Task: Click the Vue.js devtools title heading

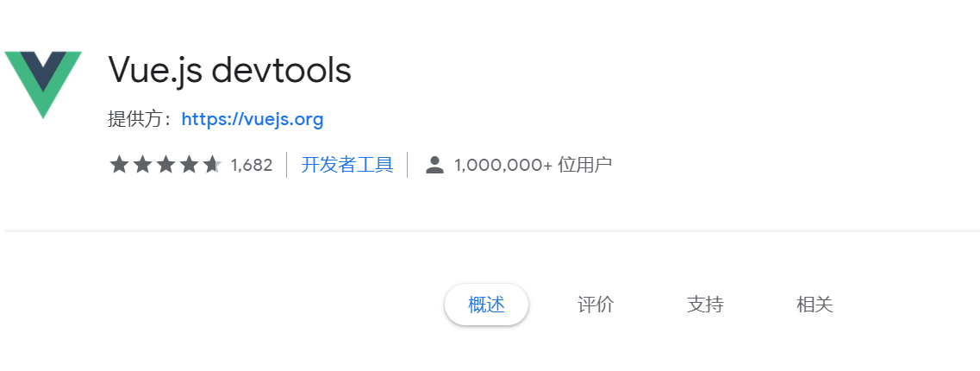Action: point(230,70)
